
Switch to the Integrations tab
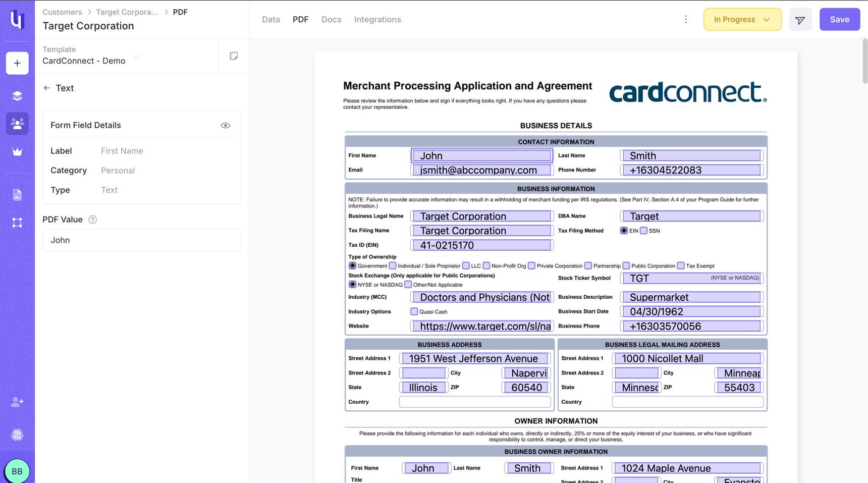click(x=377, y=19)
